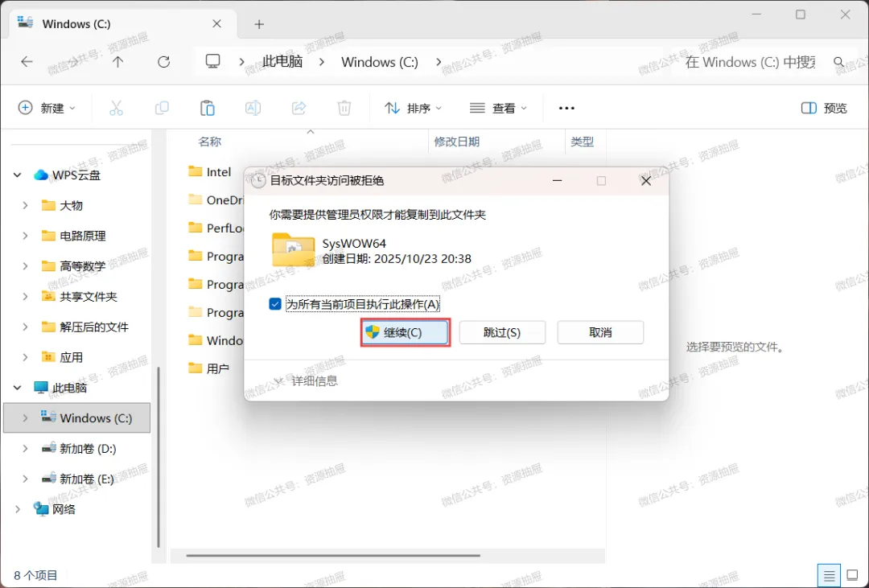Click 此电脑 in the address breadcrumb
Screen dimensions: 869x588
click(282, 61)
